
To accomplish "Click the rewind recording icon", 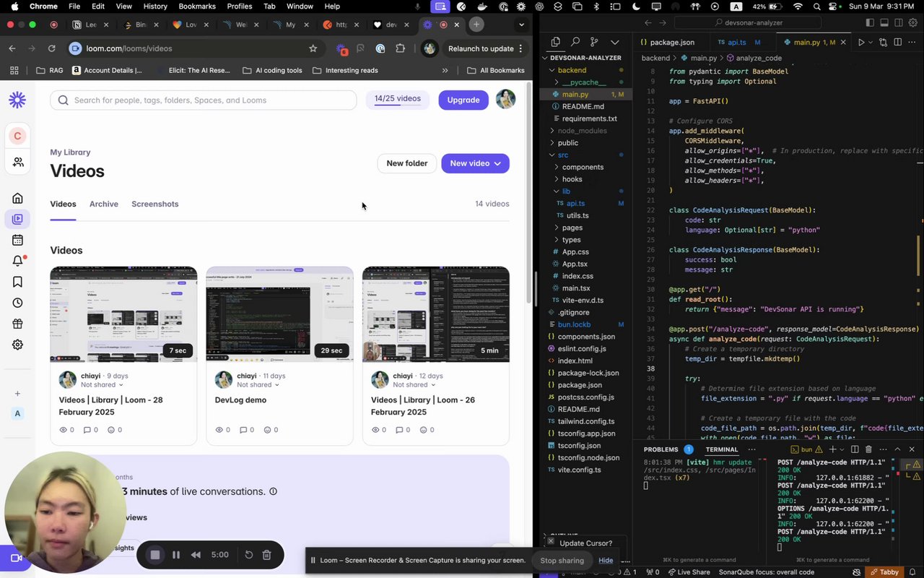I will (196, 555).
